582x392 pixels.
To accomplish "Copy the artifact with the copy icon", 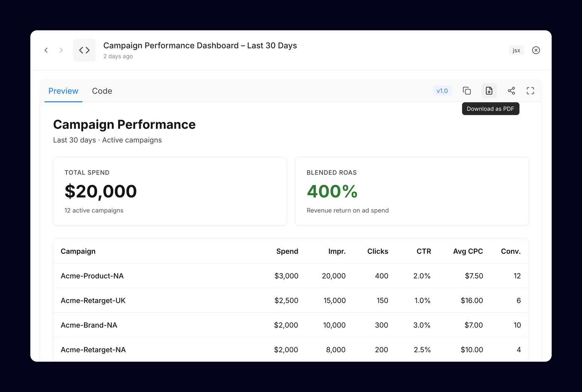I will 467,91.
